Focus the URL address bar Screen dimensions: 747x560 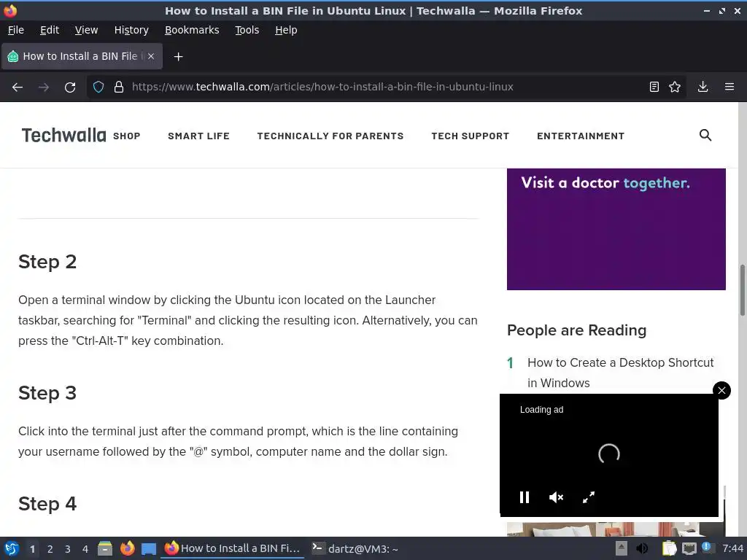(386, 87)
